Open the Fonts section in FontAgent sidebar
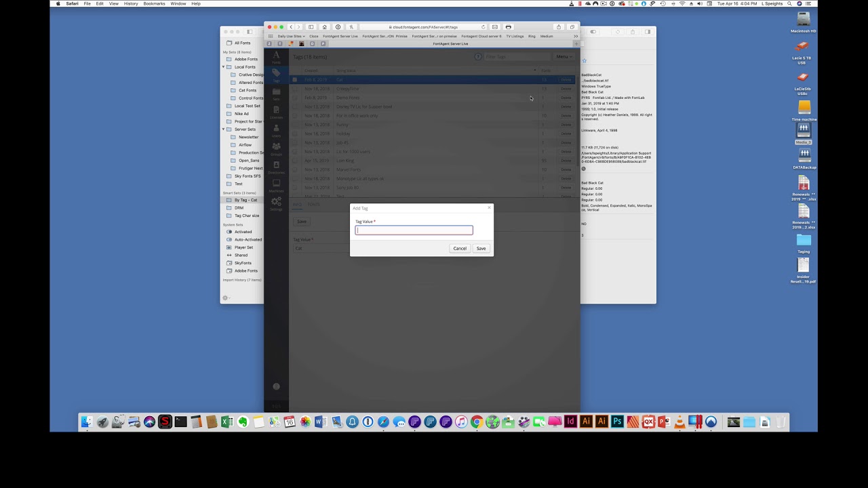This screenshot has width=868, height=488. [x=276, y=57]
